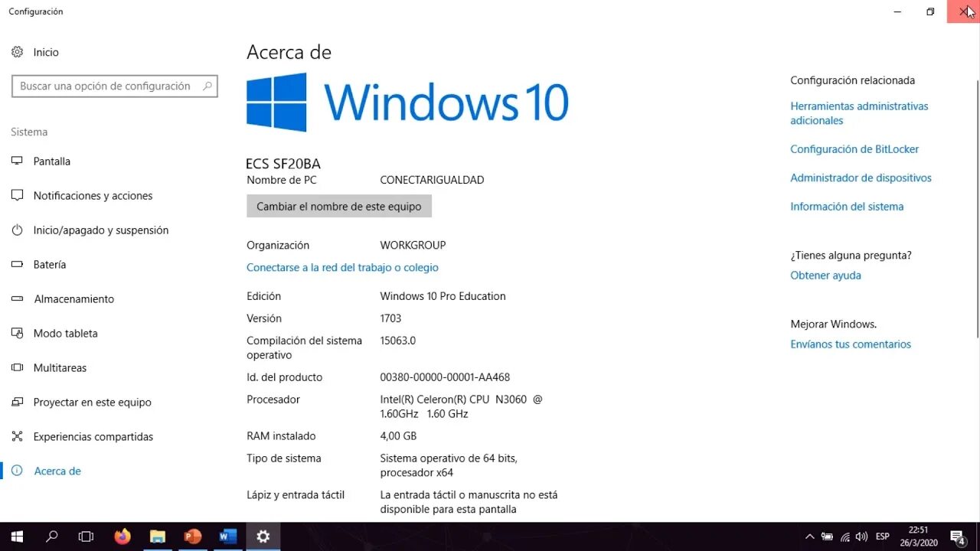Restore down the Configuración window
Viewport: 980px width, 551px height.
(930, 11)
